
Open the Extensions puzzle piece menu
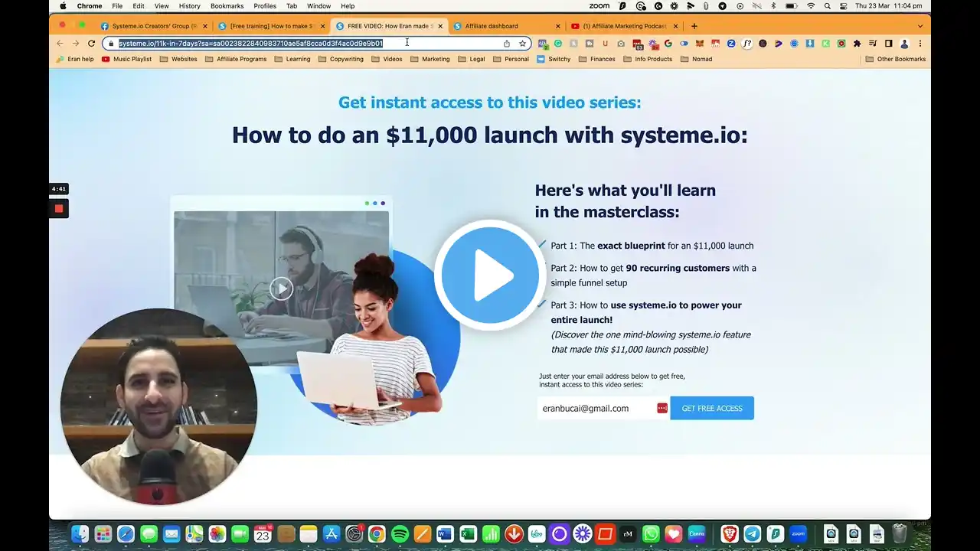857,44
